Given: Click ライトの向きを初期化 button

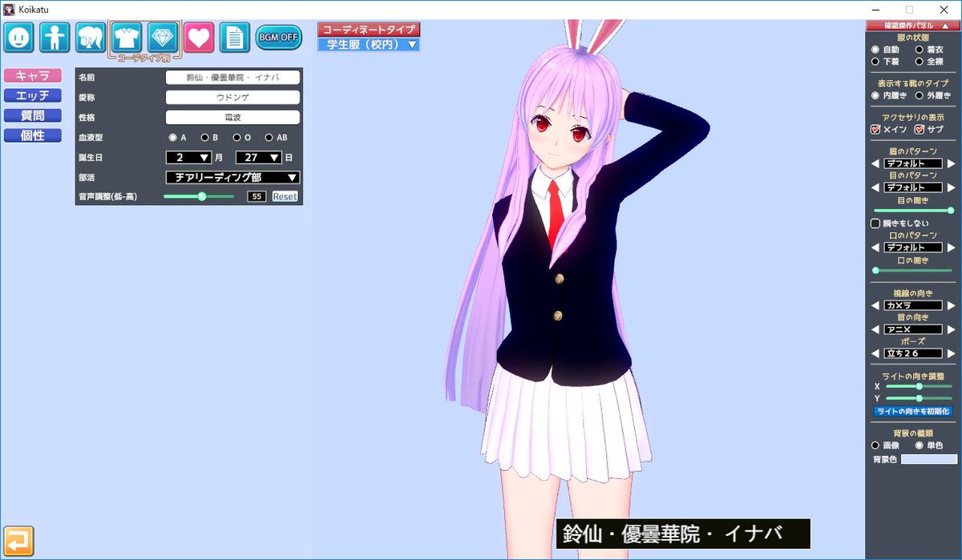Looking at the screenshot, I should (x=913, y=411).
